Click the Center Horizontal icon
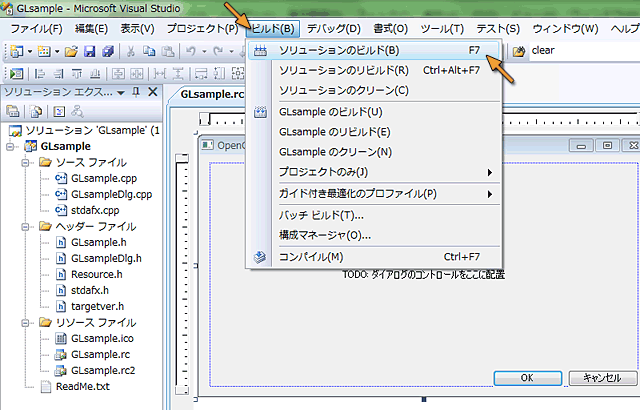Viewport: 640px width, 410px height. pos(137,74)
